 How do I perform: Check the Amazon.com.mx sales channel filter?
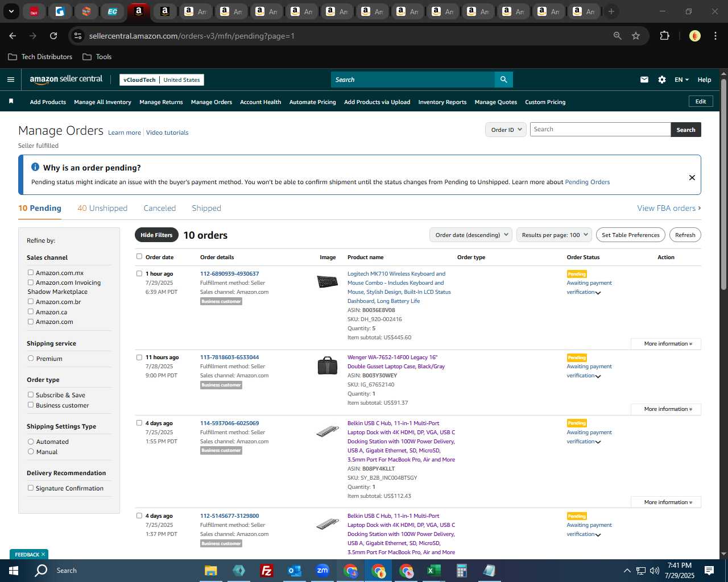click(31, 272)
